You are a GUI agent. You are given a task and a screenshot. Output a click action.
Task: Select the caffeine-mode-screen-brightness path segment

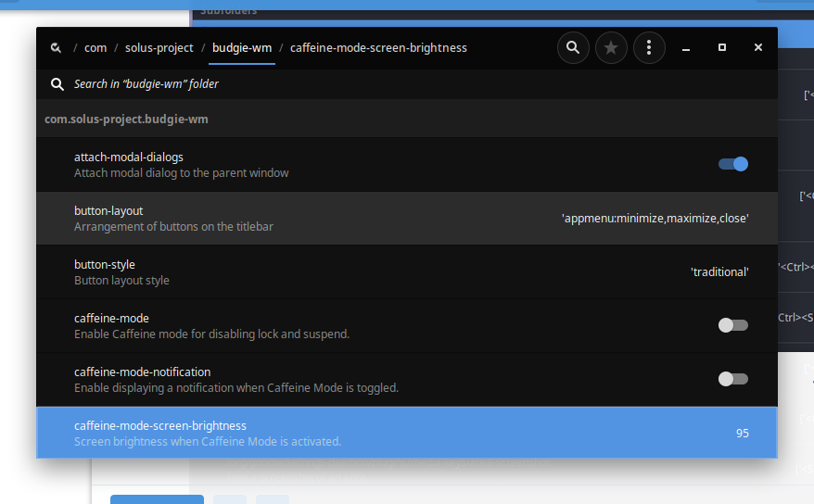point(378,47)
